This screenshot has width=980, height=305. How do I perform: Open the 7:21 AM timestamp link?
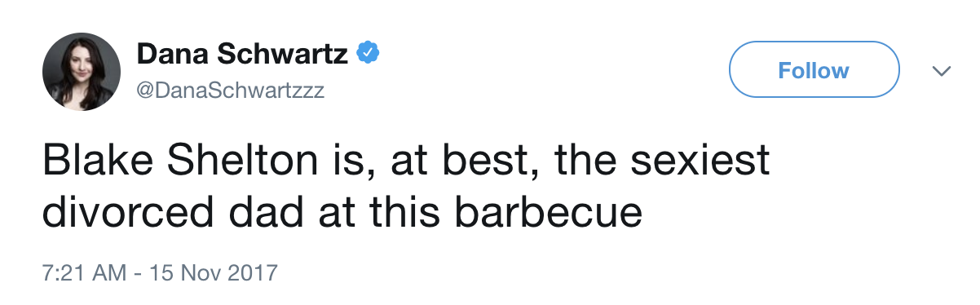tap(85, 272)
